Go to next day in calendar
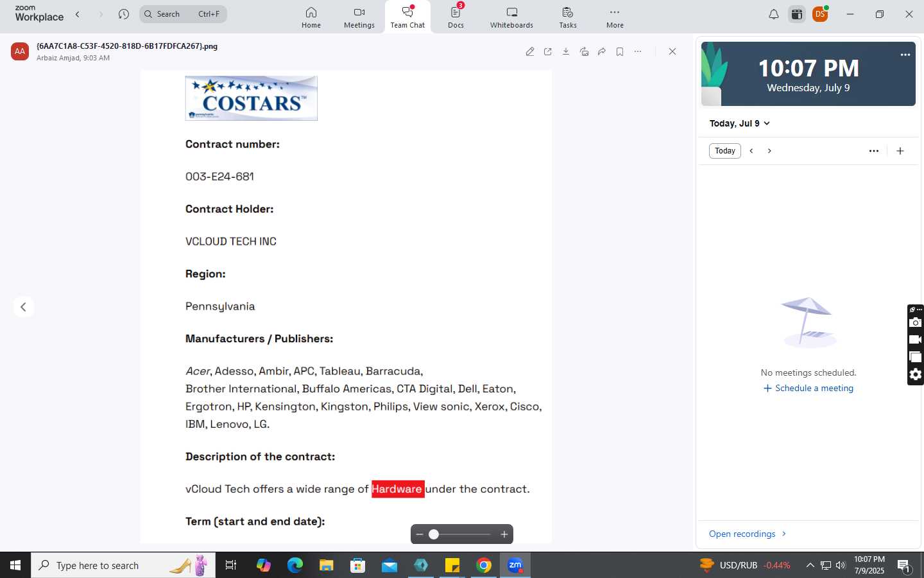Image resolution: width=924 pixels, height=578 pixels. point(769,151)
